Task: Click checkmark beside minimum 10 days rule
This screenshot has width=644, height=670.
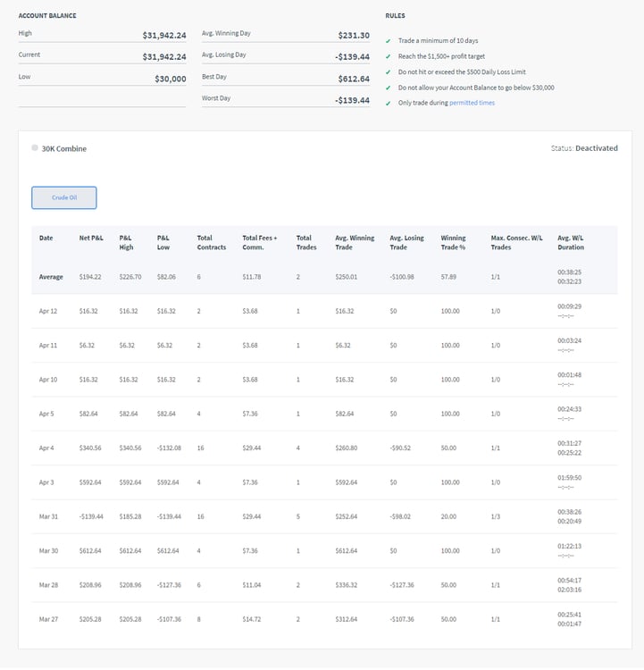Action: point(389,41)
